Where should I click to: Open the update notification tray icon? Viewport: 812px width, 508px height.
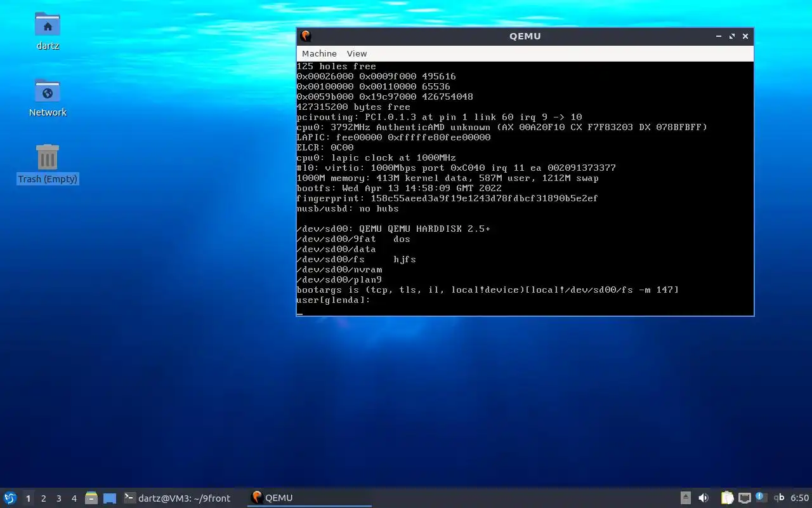pos(761,497)
